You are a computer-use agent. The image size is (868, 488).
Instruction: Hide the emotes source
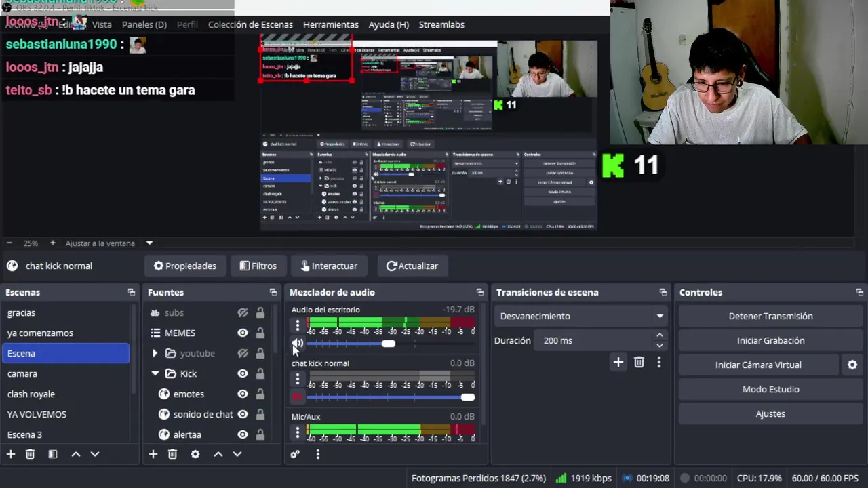point(243,394)
